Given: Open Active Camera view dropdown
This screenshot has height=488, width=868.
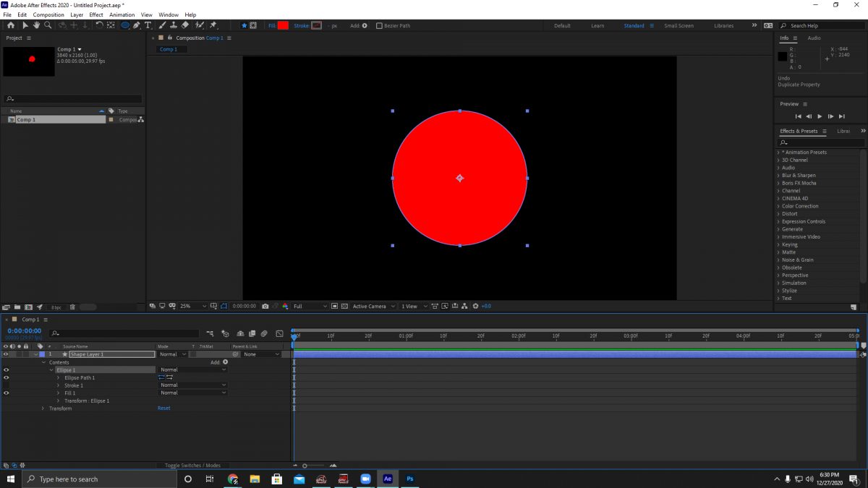Looking at the screenshot, I should [374, 306].
